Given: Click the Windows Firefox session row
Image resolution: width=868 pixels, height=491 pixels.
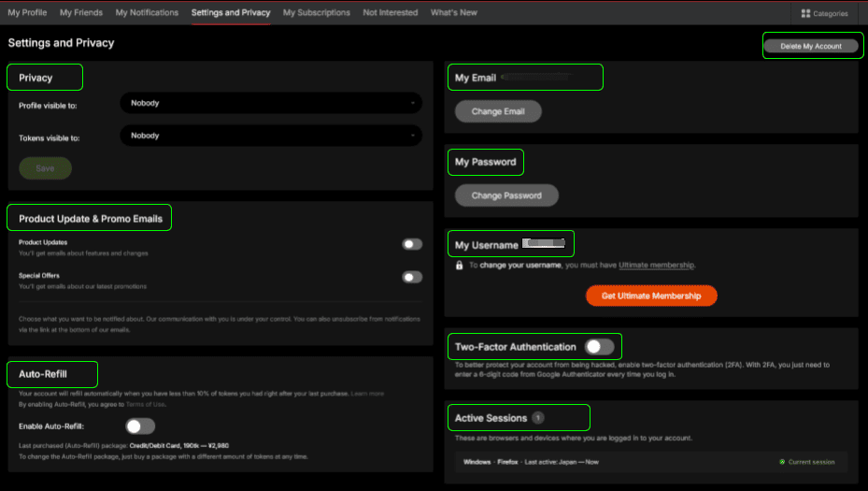Looking at the screenshot, I should (x=651, y=462).
